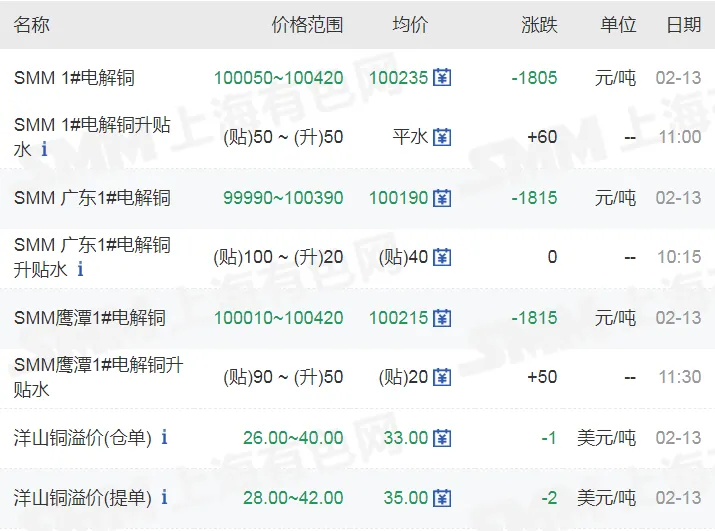
Task: Open history icon next to 平水 average
Action: [x=442, y=137]
